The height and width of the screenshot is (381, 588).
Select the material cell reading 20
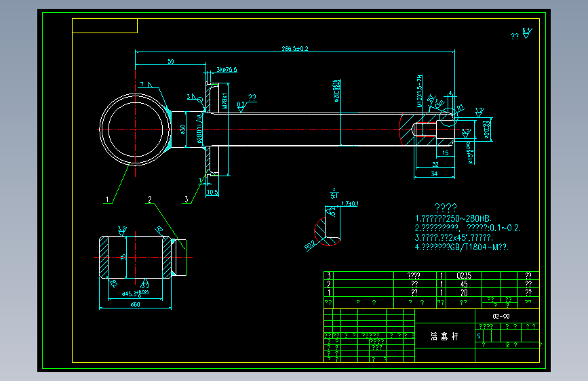coord(464,293)
